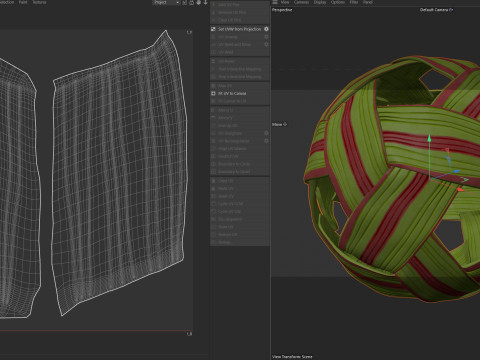Select the Flip Sequence command
Viewport: 480px width, 360px height.
(239, 219)
